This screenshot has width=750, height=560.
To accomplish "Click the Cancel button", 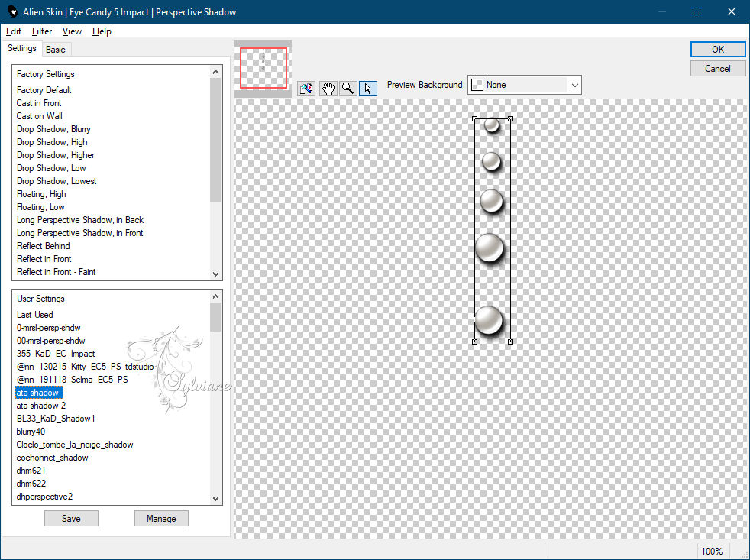I will [x=717, y=69].
